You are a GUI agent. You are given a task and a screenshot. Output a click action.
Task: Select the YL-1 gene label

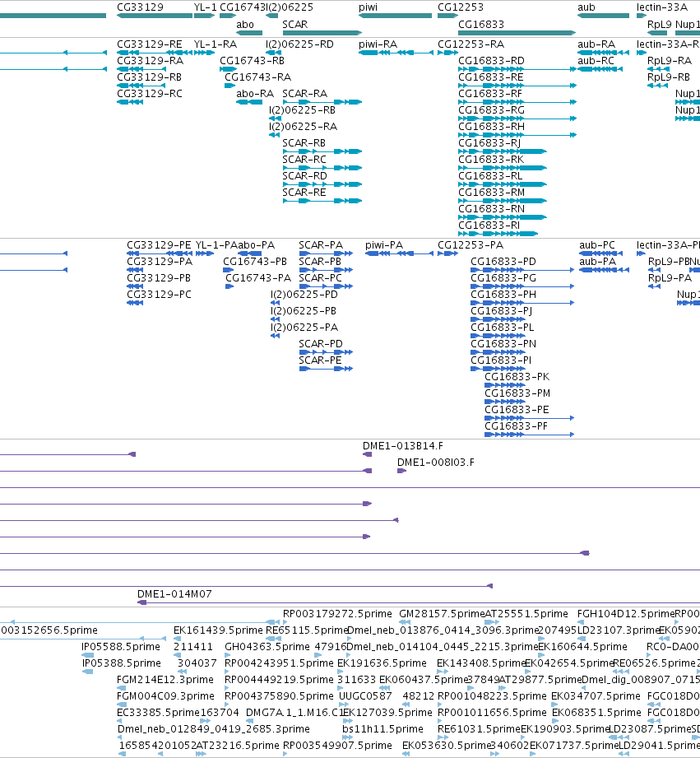(206, 7)
